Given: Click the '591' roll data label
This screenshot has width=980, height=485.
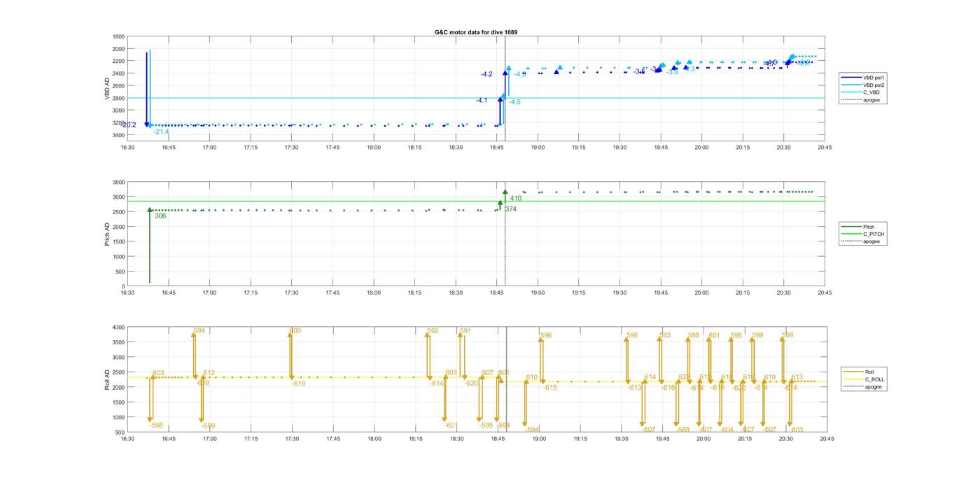Looking at the screenshot, I should pyautogui.click(x=465, y=331).
